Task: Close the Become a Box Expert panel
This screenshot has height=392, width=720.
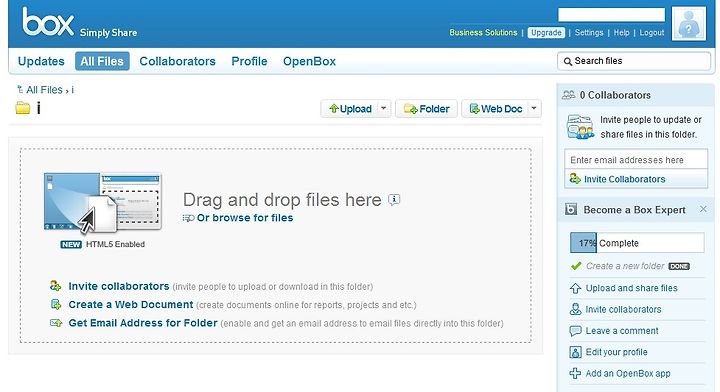Action: click(703, 209)
